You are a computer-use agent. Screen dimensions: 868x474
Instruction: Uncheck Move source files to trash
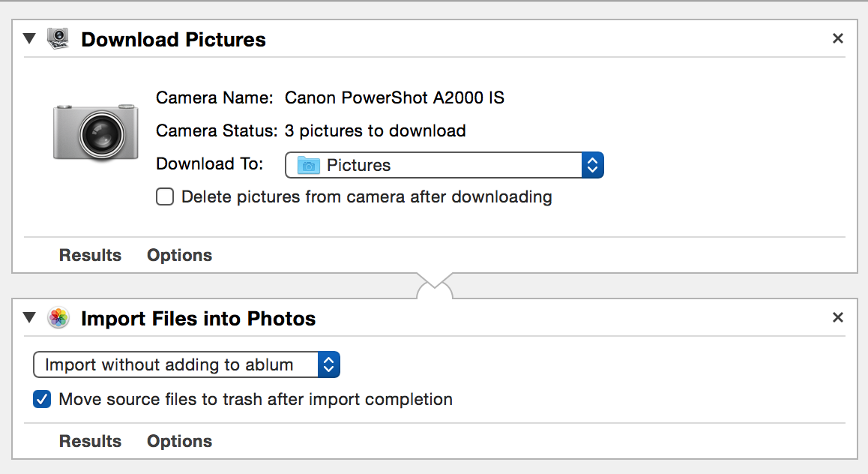[x=42, y=399]
